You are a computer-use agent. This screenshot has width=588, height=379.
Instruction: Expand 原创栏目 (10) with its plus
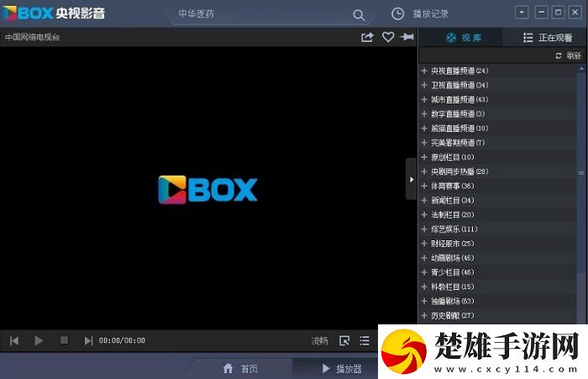click(x=424, y=157)
